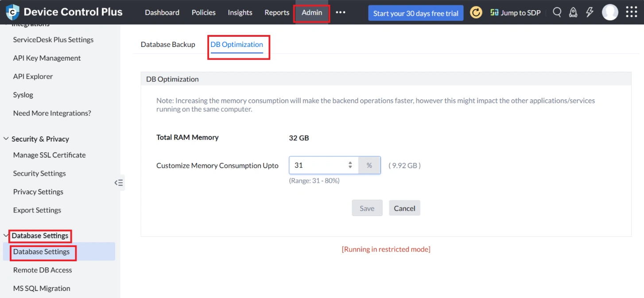This screenshot has width=644, height=298.
Task: Click the Device Control Plus shield logo
Action: (x=12, y=12)
